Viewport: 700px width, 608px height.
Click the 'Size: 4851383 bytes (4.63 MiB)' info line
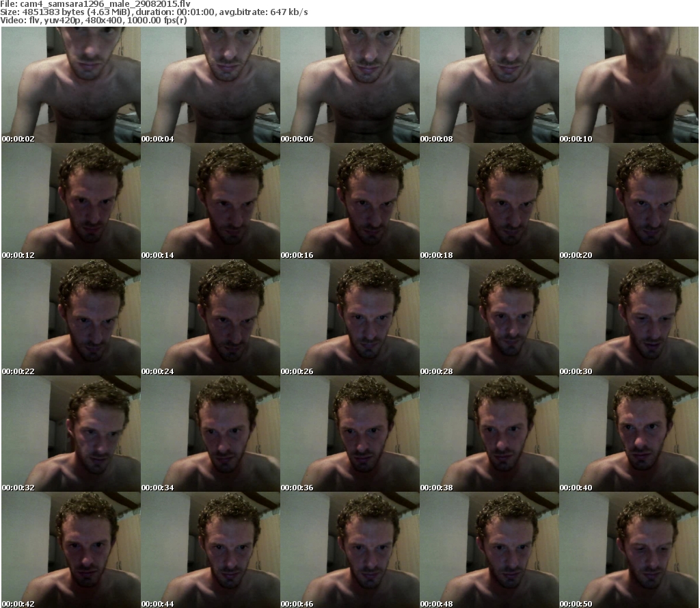(x=154, y=12)
